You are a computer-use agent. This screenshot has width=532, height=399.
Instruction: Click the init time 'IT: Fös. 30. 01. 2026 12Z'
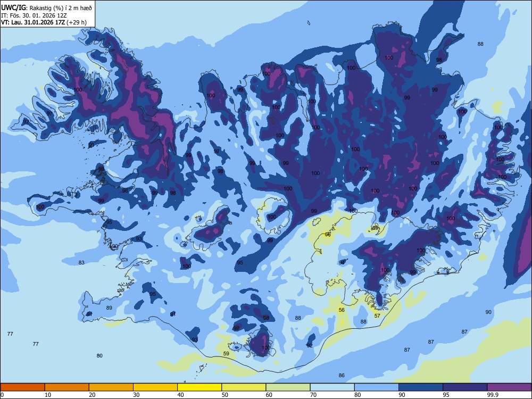tap(34, 15)
